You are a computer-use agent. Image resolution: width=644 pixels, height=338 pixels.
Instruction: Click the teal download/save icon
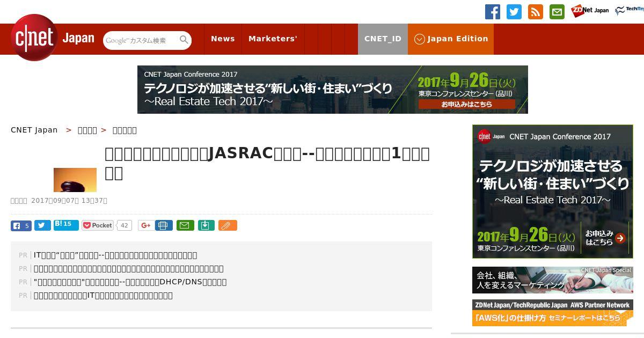(x=206, y=225)
